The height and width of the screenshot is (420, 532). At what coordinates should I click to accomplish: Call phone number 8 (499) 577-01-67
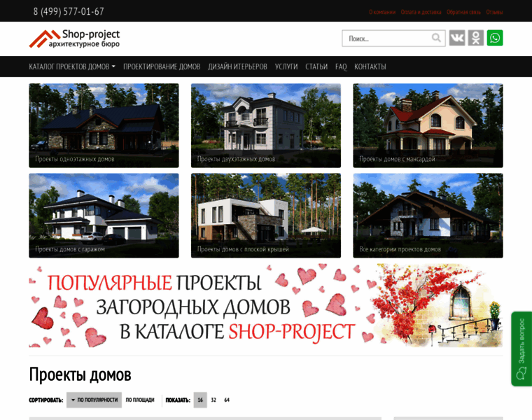click(x=69, y=11)
